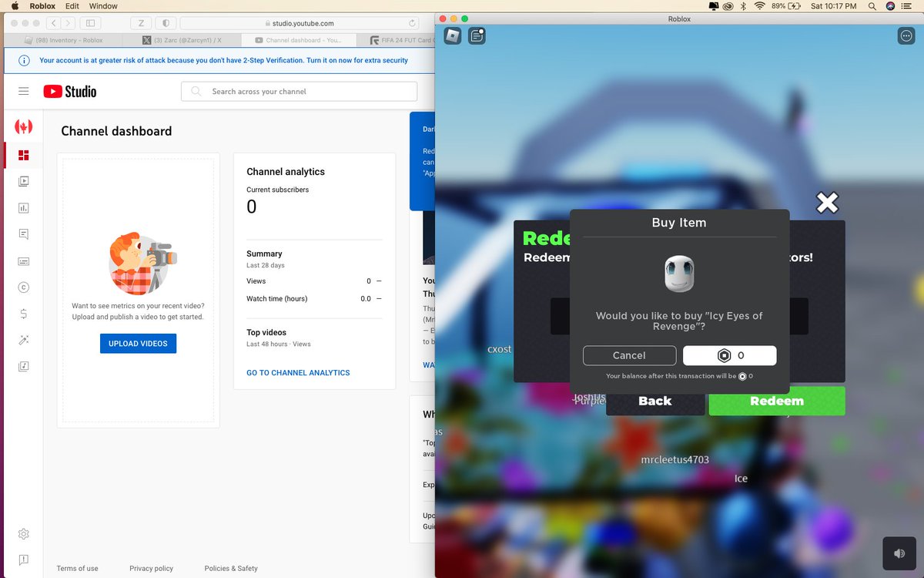Open the Apple menu
This screenshot has width=924, height=578.
(15, 5)
